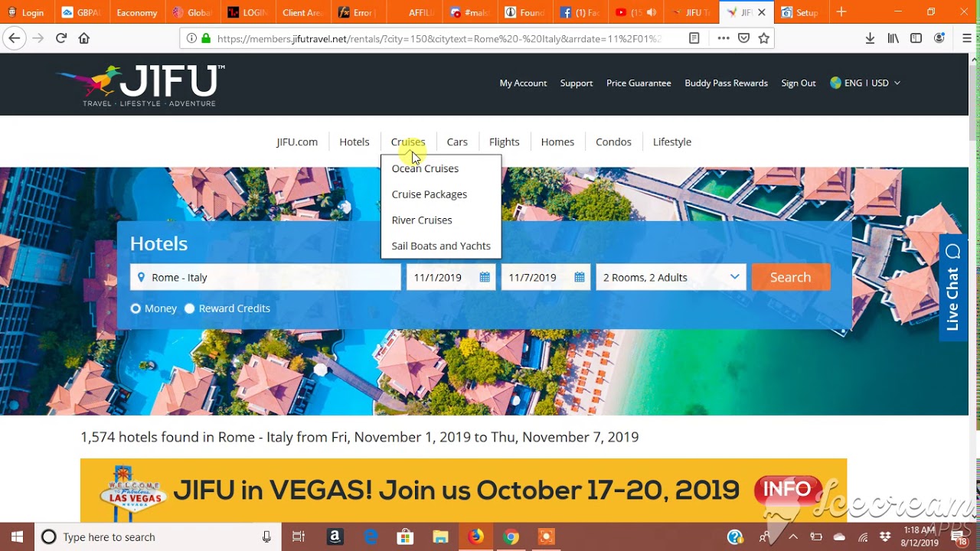Open the Homes nav item
The image size is (980, 551).
(557, 142)
